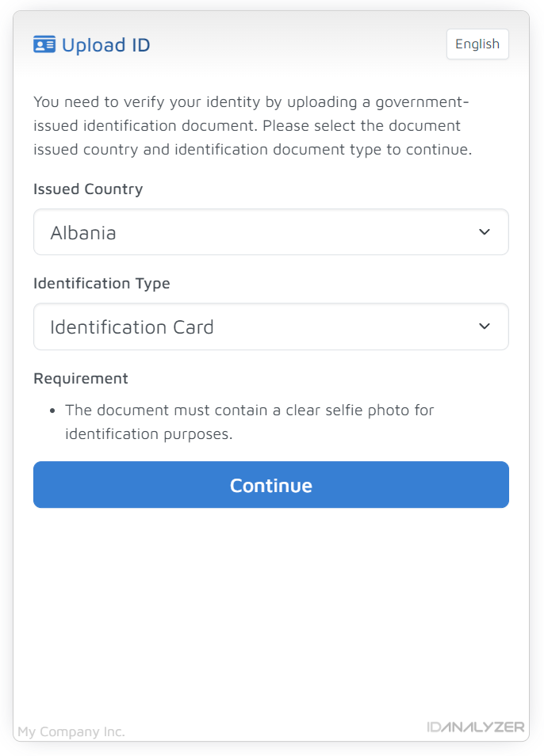Click the IDANALYZER logo in the footer
This screenshot has width=544, height=756.
click(476, 727)
